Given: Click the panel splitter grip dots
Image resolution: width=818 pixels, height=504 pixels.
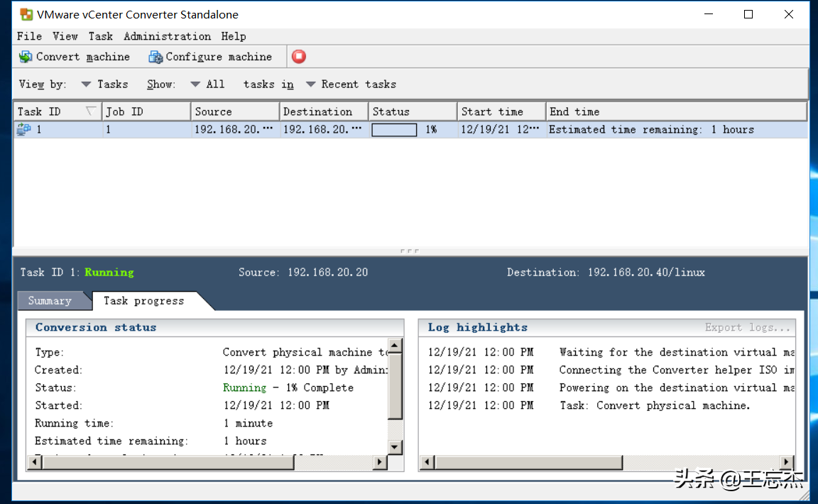Looking at the screenshot, I should 410,251.
